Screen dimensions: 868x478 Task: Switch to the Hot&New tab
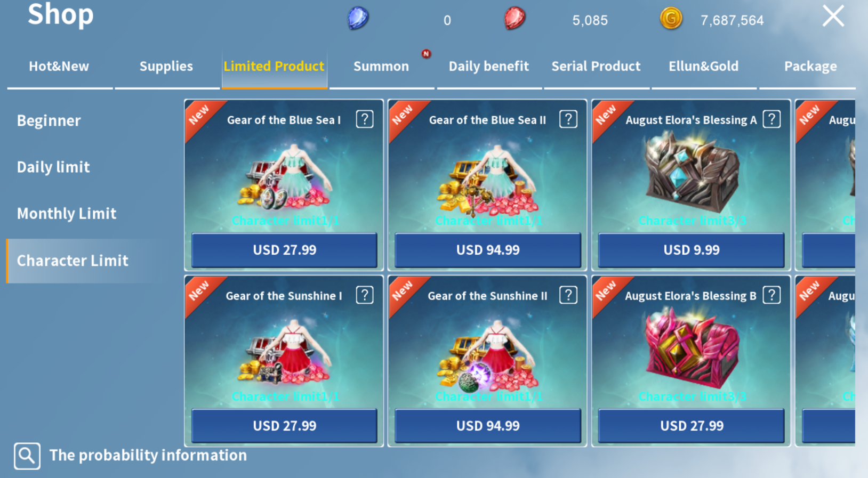coord(59,67)
